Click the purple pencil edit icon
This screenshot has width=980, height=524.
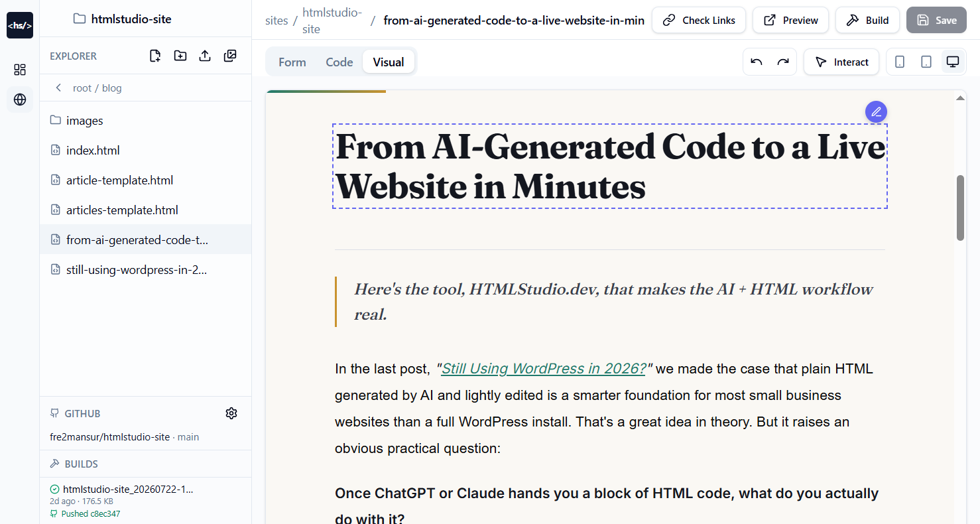point(876,111)
